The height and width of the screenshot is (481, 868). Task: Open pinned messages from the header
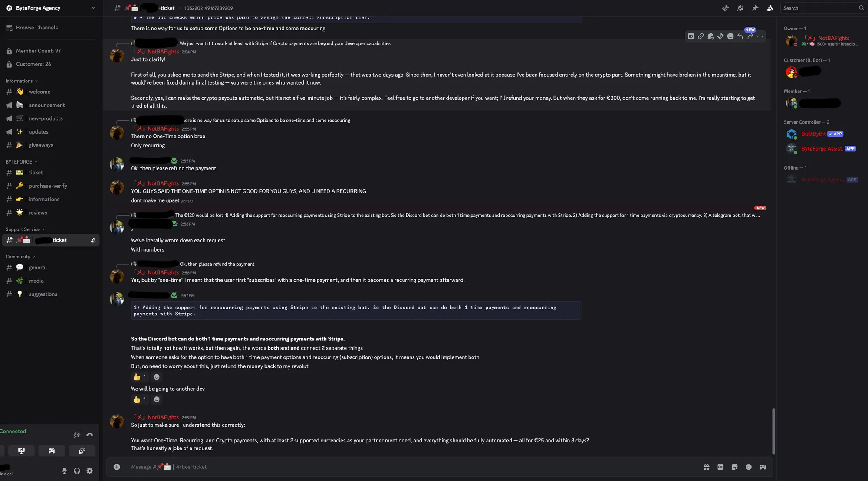coord(755,8)
